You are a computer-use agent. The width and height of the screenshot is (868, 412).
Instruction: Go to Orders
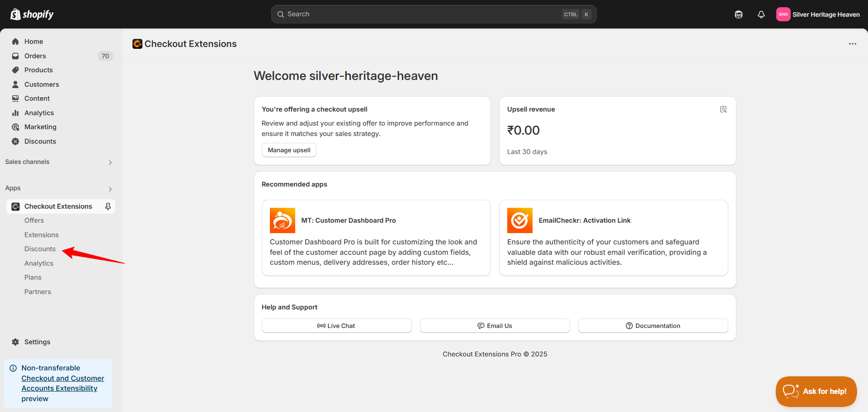(35, 56)
